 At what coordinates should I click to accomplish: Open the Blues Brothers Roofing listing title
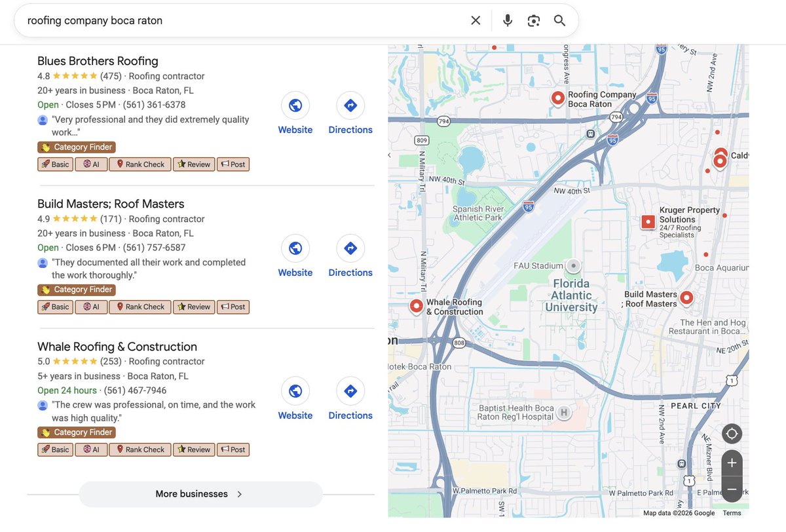pos(98,61)
